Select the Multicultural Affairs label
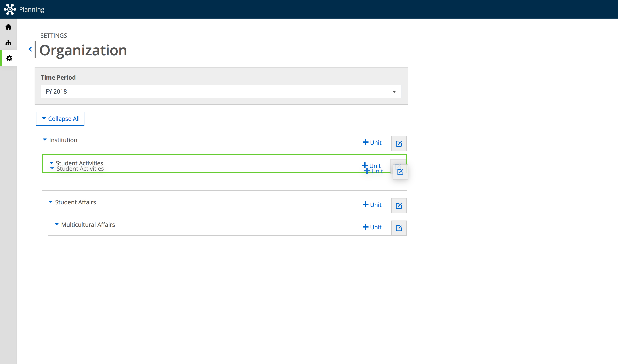This screenshot has width=618, height=364. (88, 225)
